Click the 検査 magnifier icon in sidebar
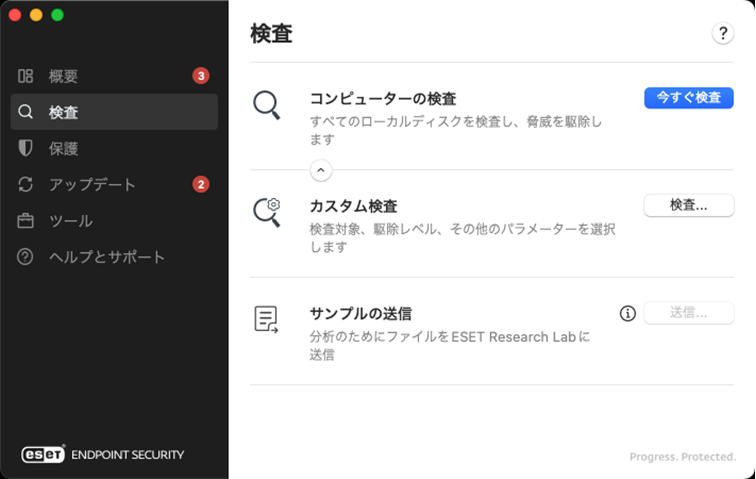The height and width of the screenshot is (479, 756). [x=25, y=112]
